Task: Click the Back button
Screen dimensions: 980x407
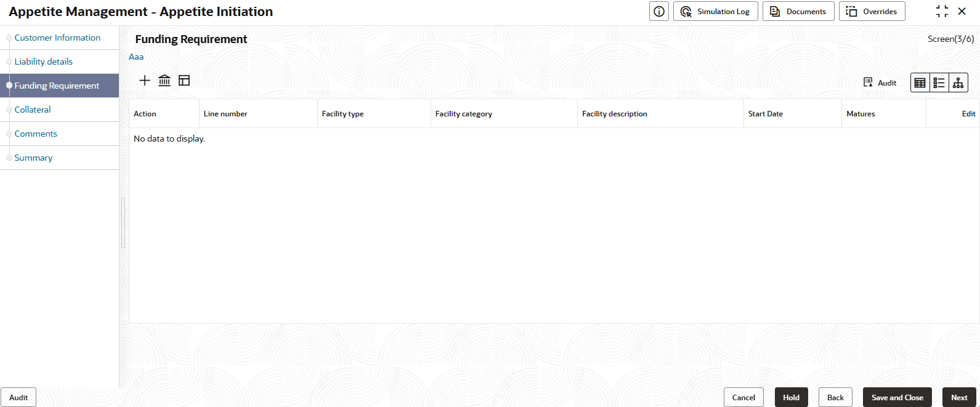Action: point(835,397)
